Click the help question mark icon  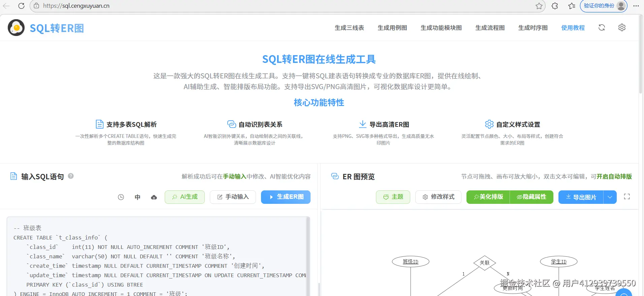click(71, 176)
